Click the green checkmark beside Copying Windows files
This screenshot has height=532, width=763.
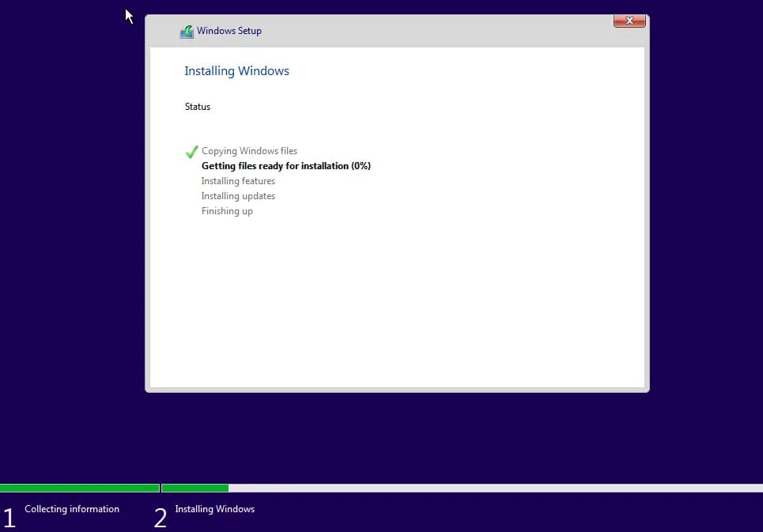pos(191,152)
